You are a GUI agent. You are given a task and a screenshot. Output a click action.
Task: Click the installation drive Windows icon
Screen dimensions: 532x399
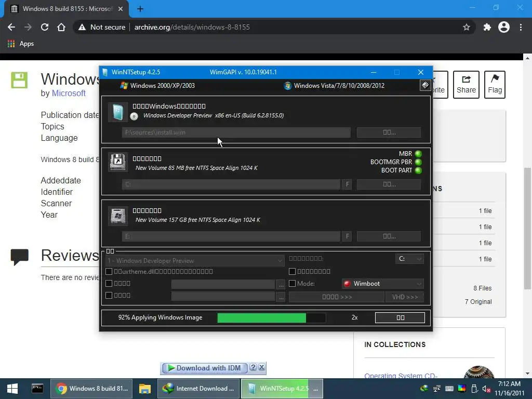[x=118, y=216]
